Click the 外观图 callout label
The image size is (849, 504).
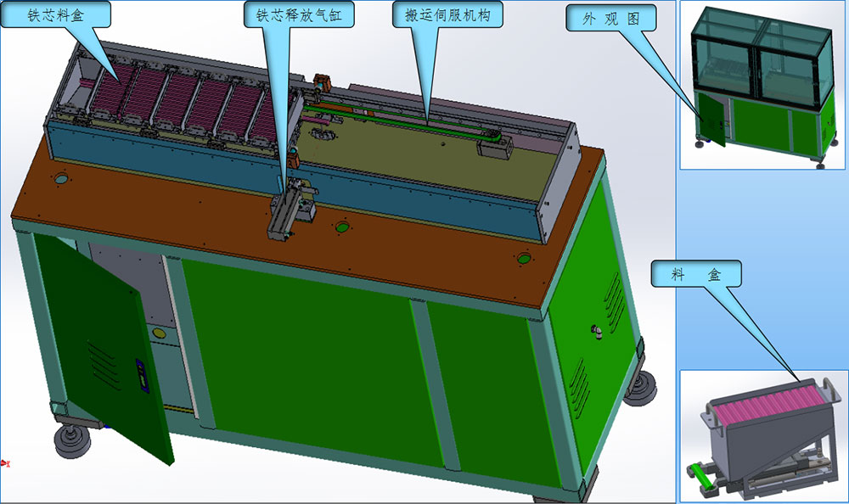click(611, 20)
